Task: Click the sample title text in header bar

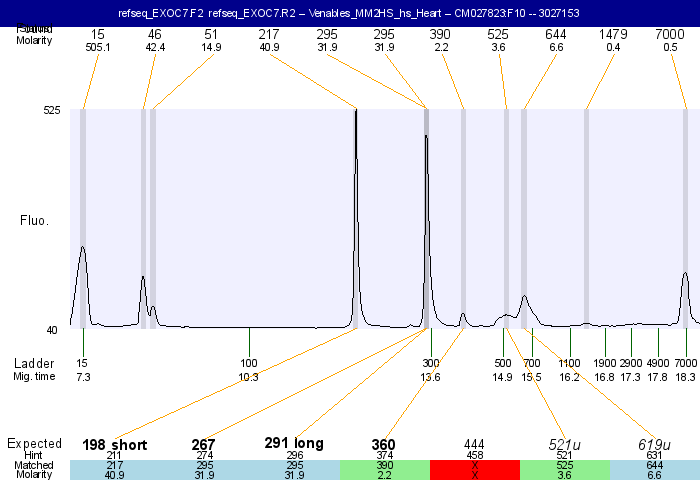Action: click(x=349, y=13)
